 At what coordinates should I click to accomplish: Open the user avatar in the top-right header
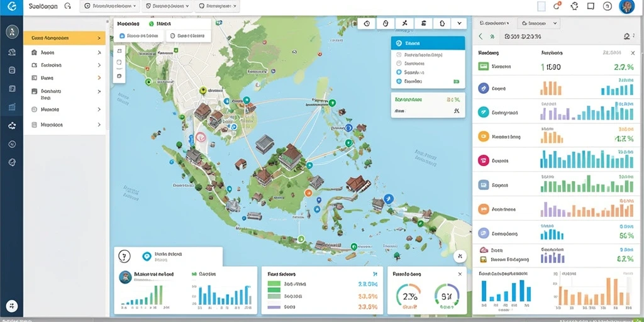pyautogui.click(x=626, y=6)
